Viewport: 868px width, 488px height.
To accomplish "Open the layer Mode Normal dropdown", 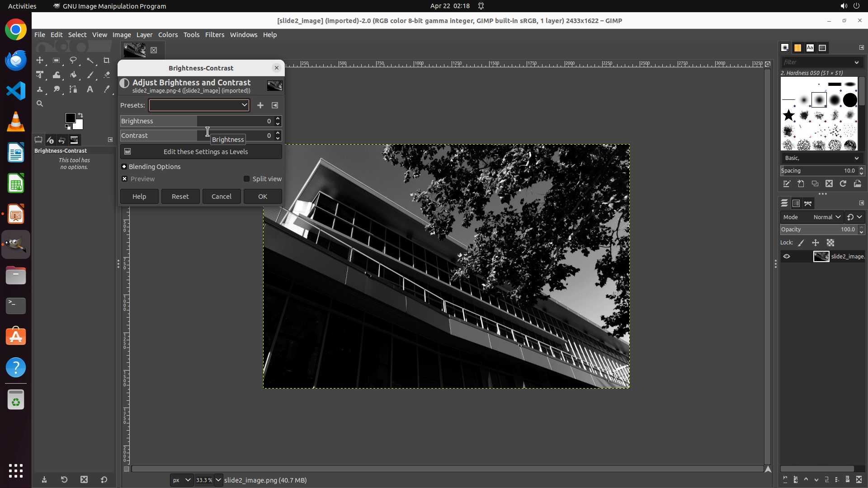I will tap(827, 217).
